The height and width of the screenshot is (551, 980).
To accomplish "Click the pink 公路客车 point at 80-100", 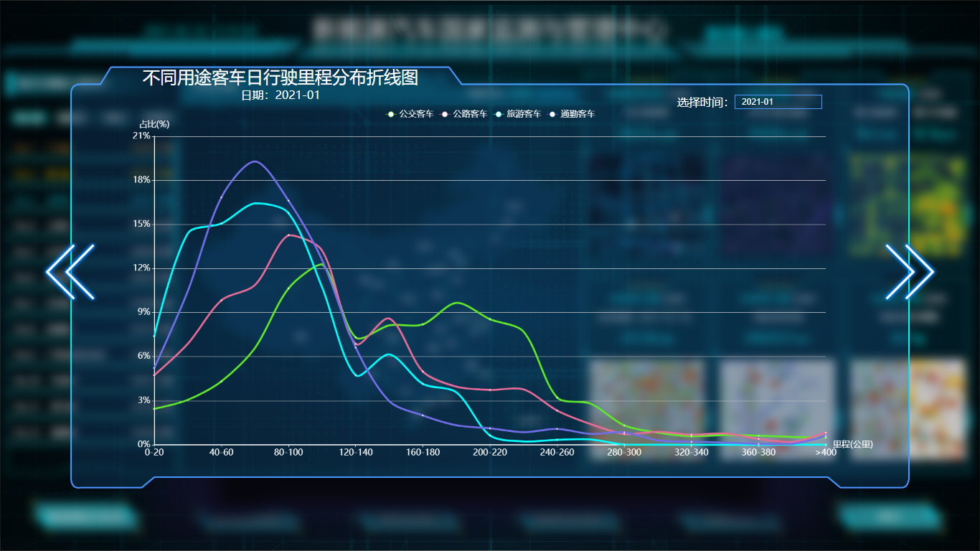I will point(288,235).
